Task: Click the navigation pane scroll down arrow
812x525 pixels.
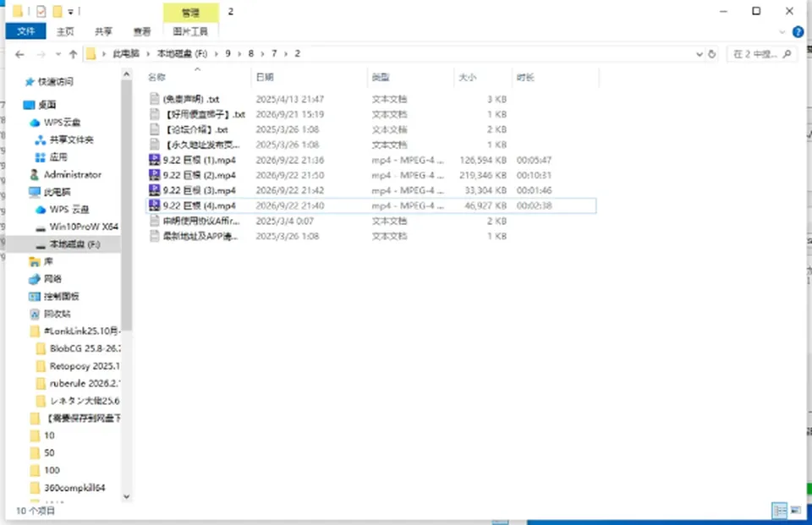Action: pos(126,496)
